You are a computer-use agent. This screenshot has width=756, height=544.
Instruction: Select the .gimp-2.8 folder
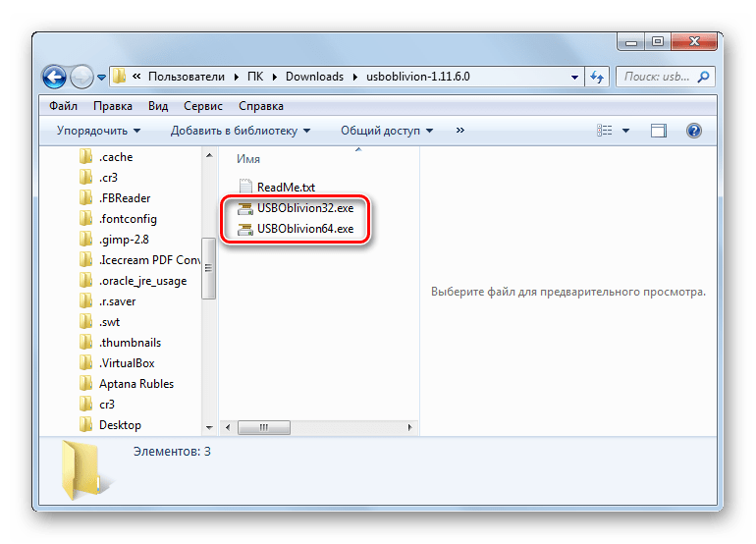coord(125,240)
